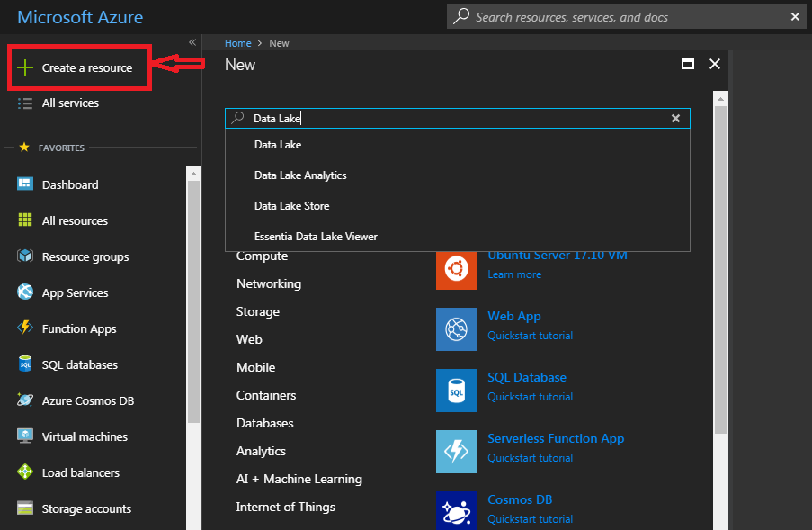
Task: Close the New blade
Action: click(x=715, y=64)
